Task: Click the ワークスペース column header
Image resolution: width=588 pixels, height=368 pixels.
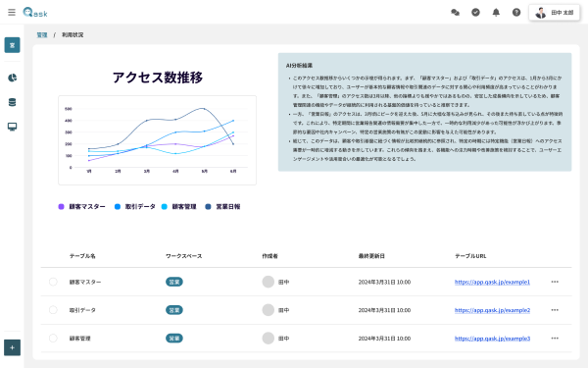Action: click(184, 256)
